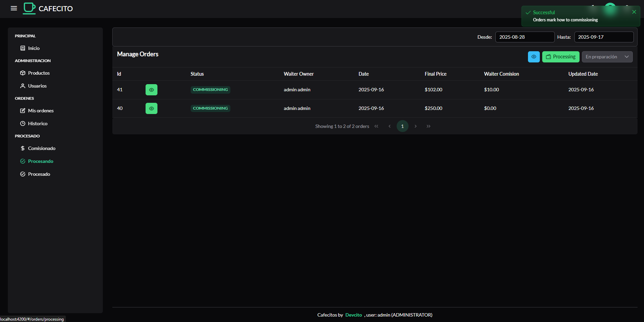This screenshot has height=322, width=644.
Task: Jump to first page of orders
Action: coord(376,126)
